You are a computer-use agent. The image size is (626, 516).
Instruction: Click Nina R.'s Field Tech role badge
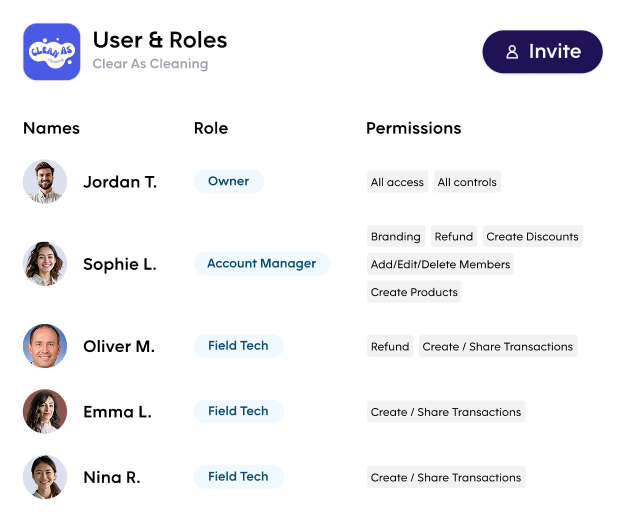(x=238, y=477)
